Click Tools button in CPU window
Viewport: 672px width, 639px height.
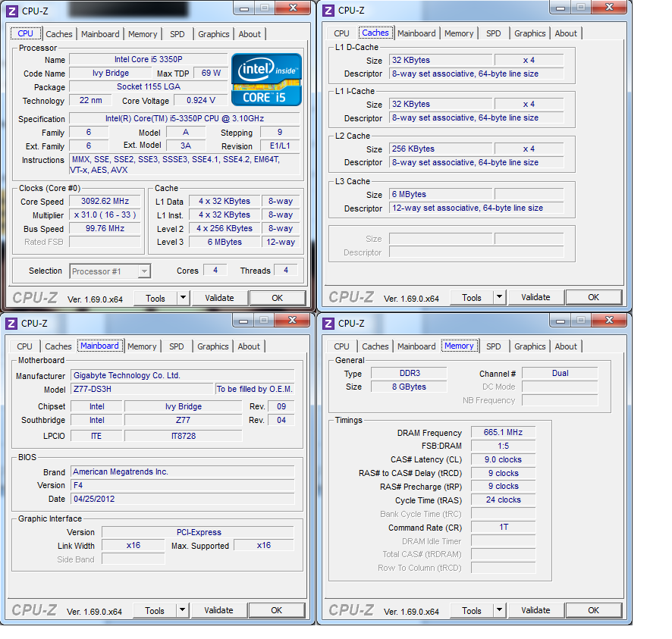[x=155, y=298]
